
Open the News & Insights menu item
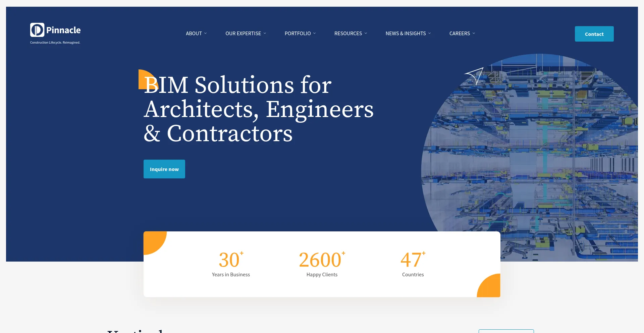point(406,34)
